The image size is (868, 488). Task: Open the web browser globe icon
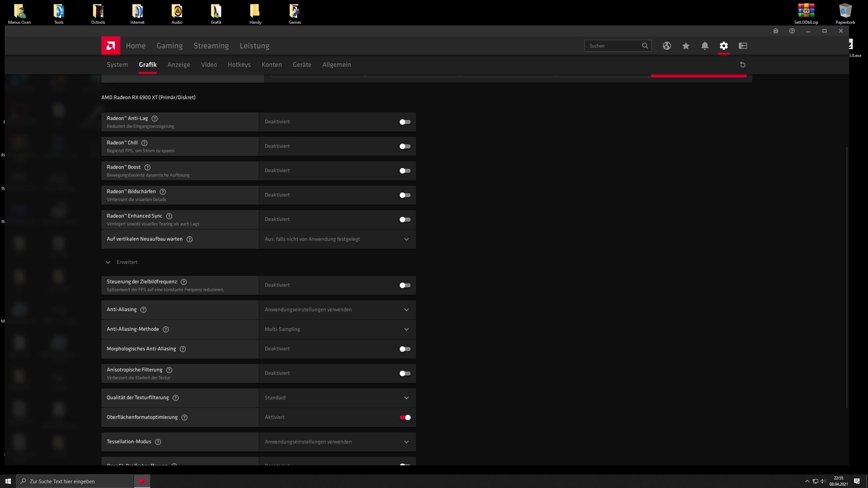point(667,46)
